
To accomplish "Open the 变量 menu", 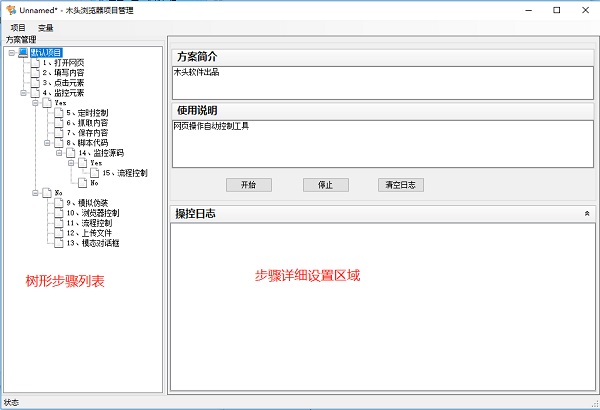I will tap(46, 27).
